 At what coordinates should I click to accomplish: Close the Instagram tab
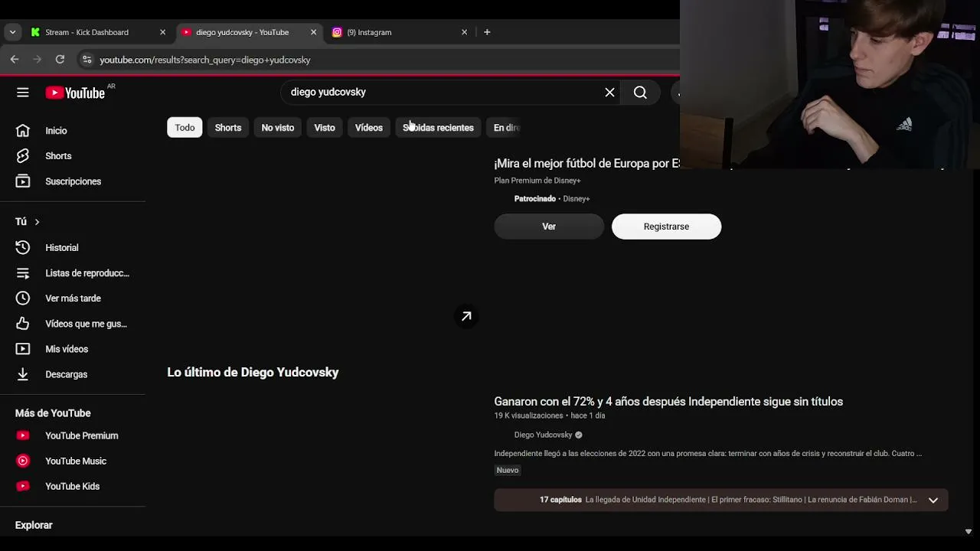[x=464, y=32]
